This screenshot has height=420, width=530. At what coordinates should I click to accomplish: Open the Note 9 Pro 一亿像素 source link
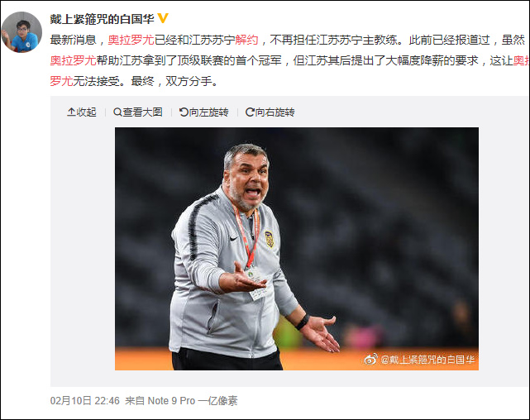(x=193, y=401)
